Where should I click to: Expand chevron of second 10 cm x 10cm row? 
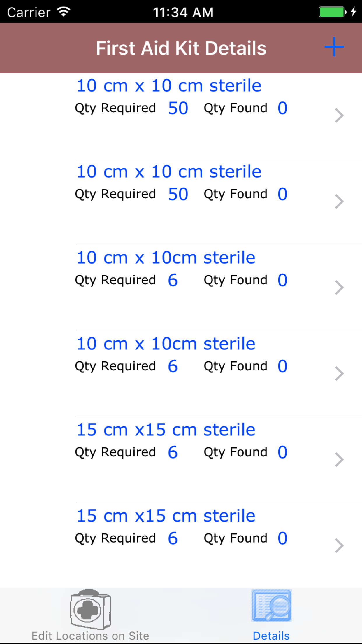pyautogui.click(x=339, y=374)
